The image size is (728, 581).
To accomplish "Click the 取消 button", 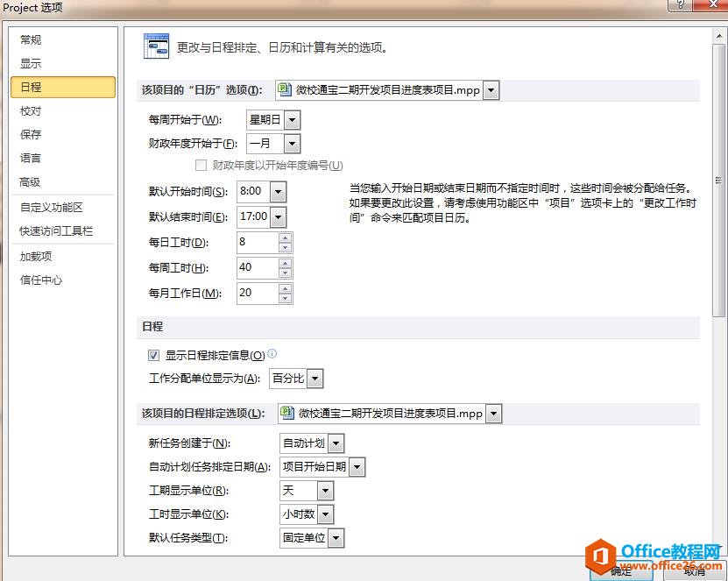I will coord(694,570).
